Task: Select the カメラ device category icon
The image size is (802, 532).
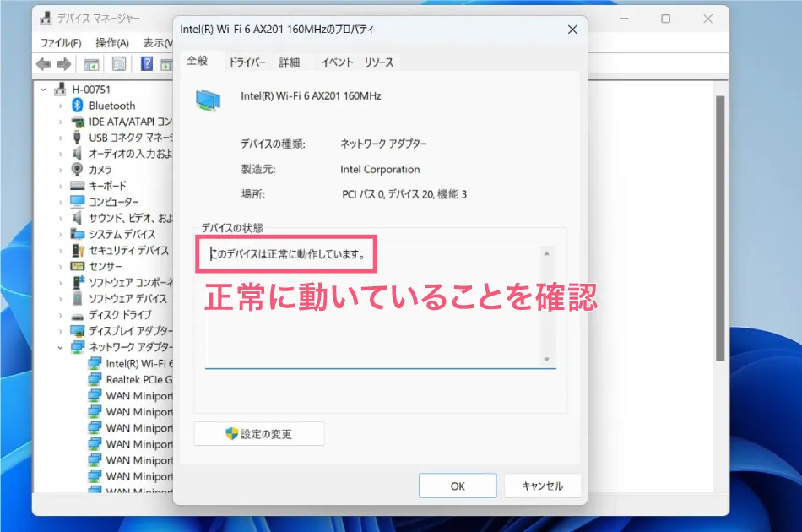Action: 79,169
